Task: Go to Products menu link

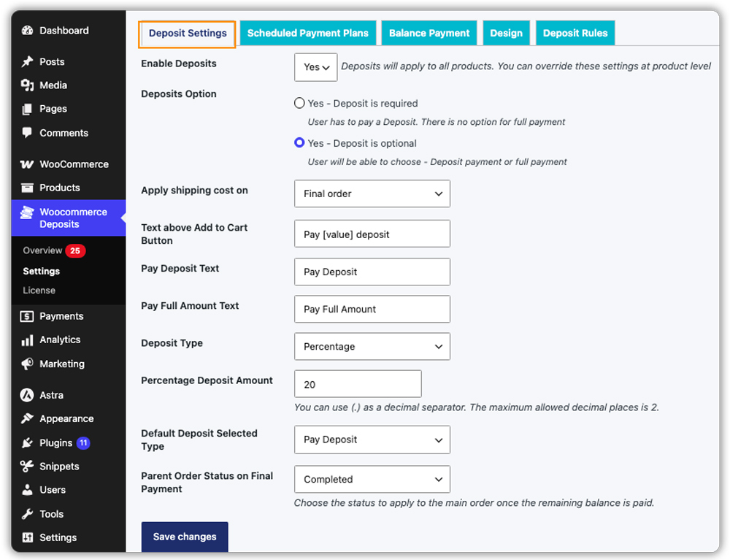Action: [x=60, y=188]
